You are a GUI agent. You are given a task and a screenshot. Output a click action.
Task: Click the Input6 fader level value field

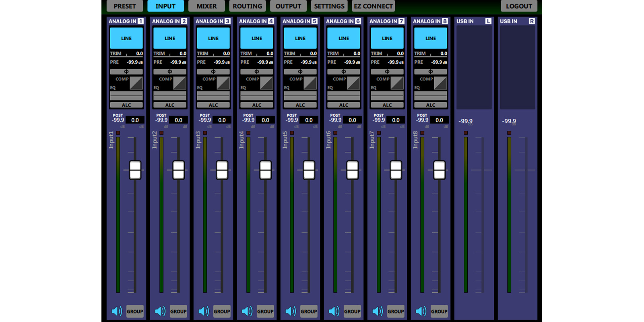point(353,120)
